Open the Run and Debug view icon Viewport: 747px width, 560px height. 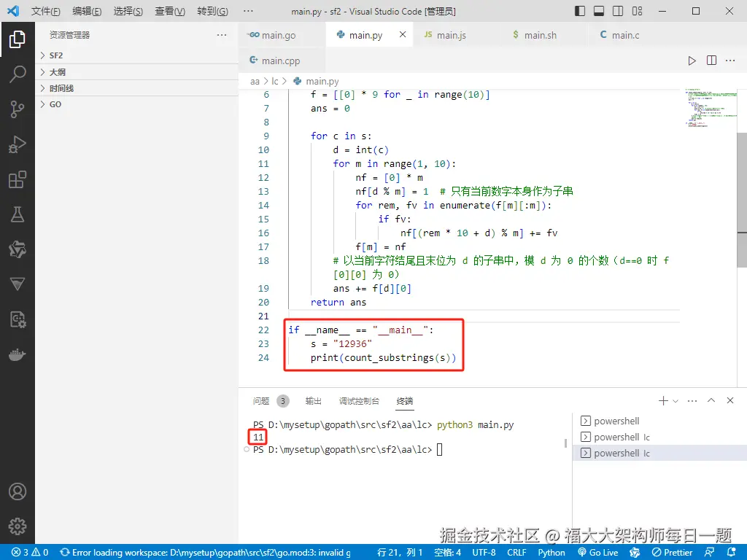pyautogui.click(x=18, y=144)
